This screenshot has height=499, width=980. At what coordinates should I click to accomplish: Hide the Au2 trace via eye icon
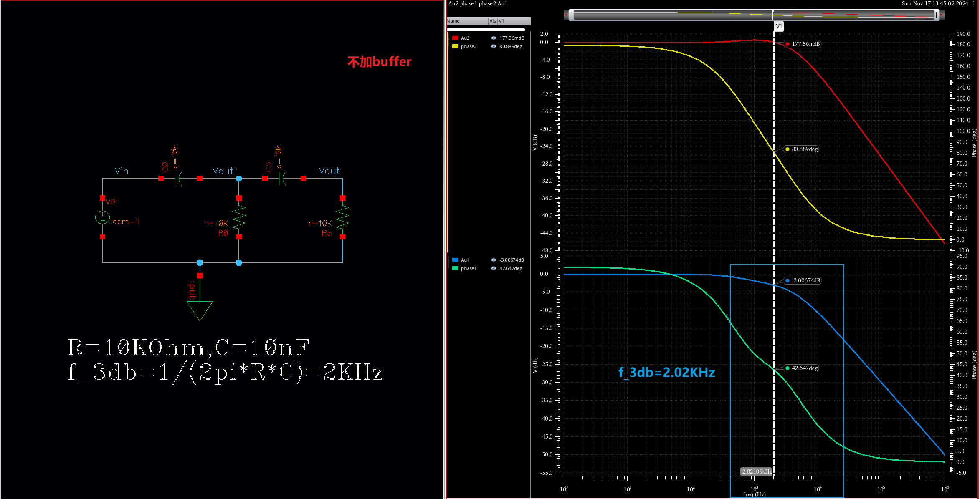[494, 38]
